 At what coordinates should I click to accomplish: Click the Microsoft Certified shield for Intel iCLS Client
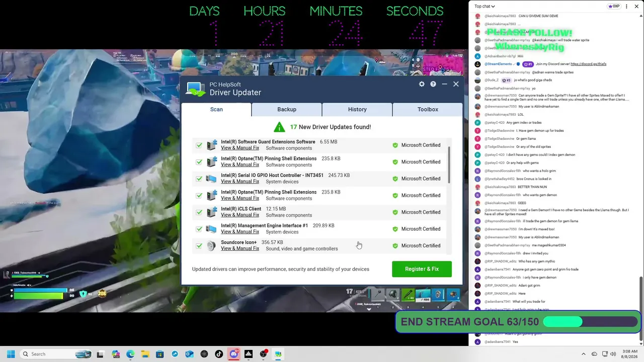tap(395, 212)
